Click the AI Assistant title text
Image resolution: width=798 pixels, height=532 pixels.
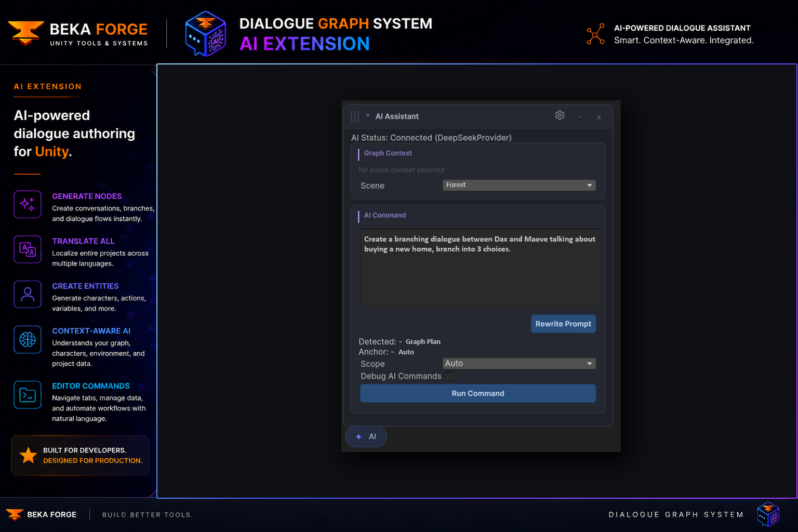397,116
